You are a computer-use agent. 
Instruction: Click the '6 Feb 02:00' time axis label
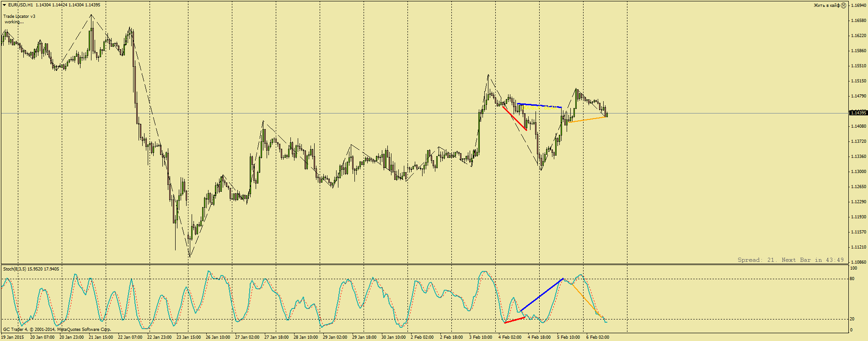(x=598, y=337)
